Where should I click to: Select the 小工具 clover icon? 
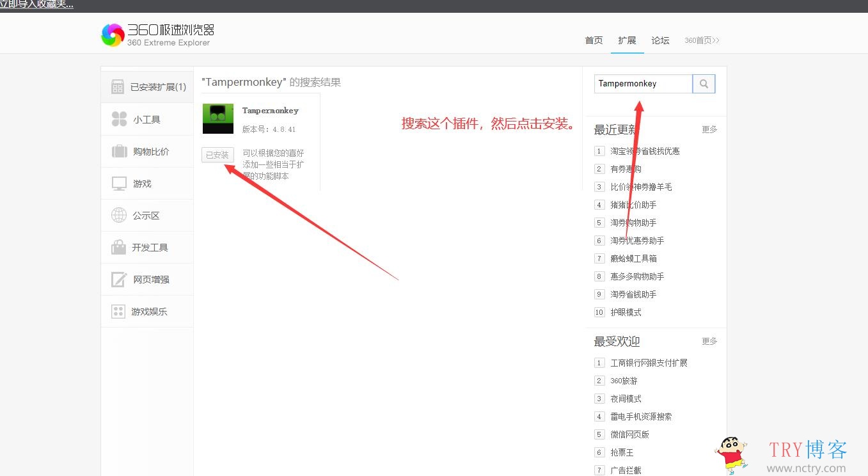(119, 119)
